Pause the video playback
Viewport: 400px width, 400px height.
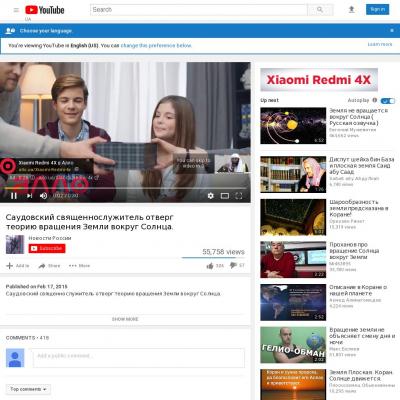(x=14, y=196)
